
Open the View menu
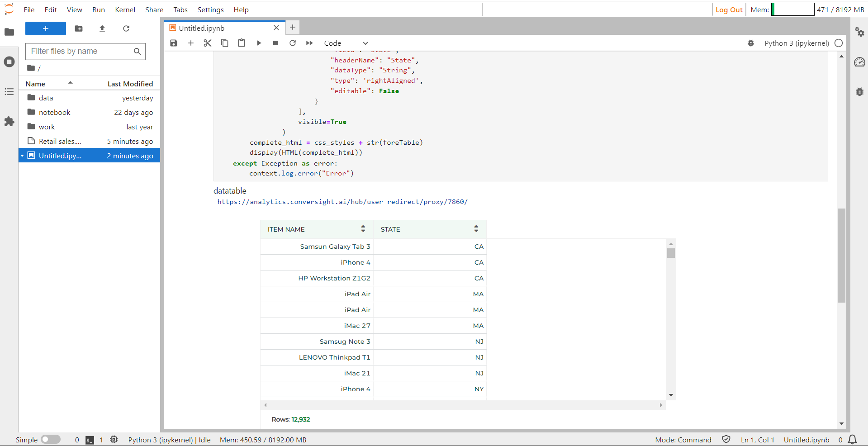pos(75,9)
